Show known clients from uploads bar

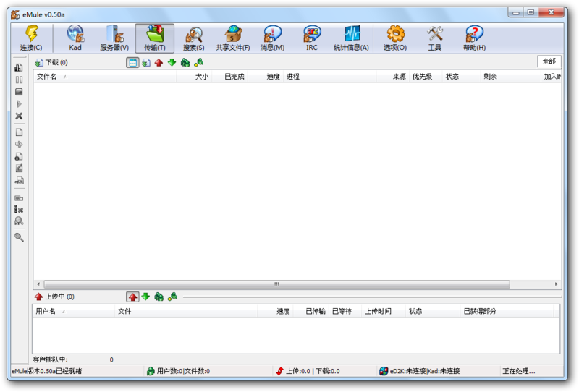click(172, 297)
